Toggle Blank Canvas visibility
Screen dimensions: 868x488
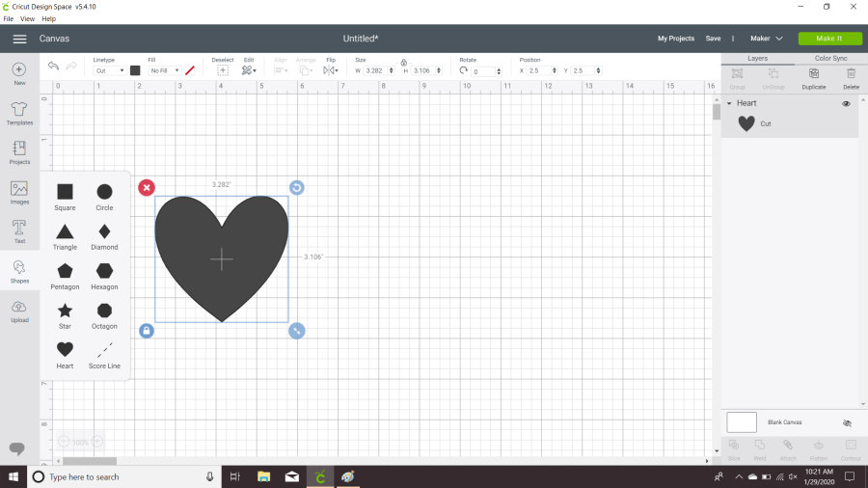click(847, 422)
